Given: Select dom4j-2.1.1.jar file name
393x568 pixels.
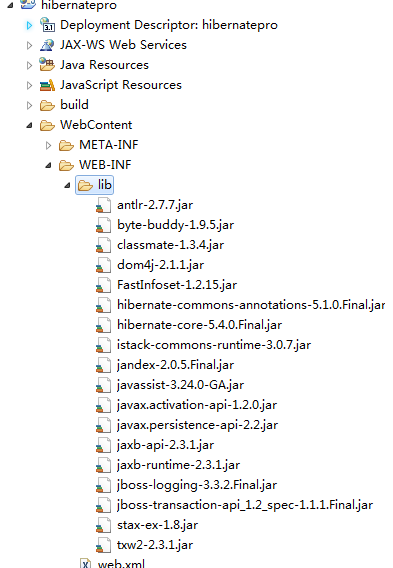Looking at the screenshot, I should coord(160,265).
